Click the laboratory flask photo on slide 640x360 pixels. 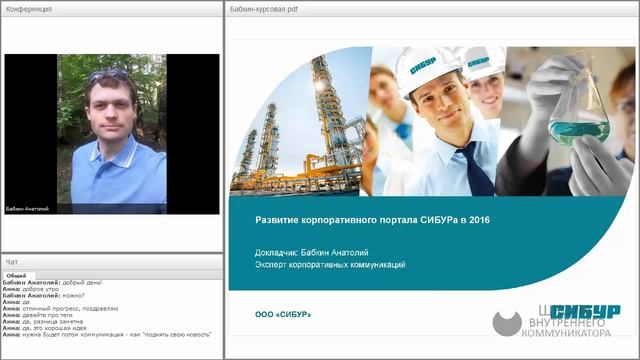[565, 122]
